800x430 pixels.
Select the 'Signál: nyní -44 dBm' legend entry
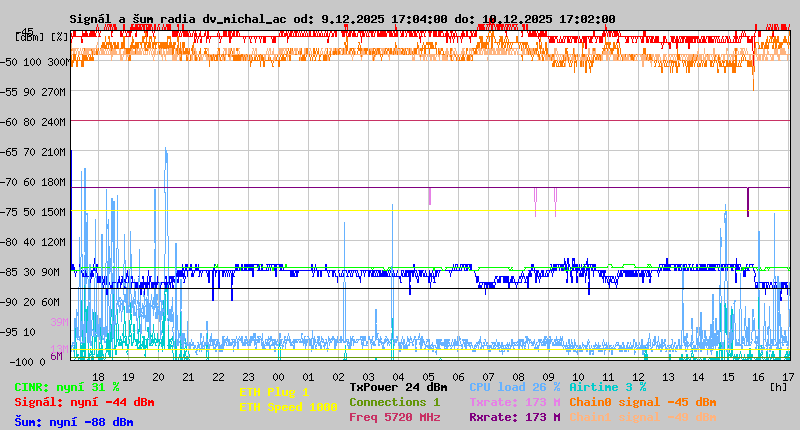coord(84,402)
